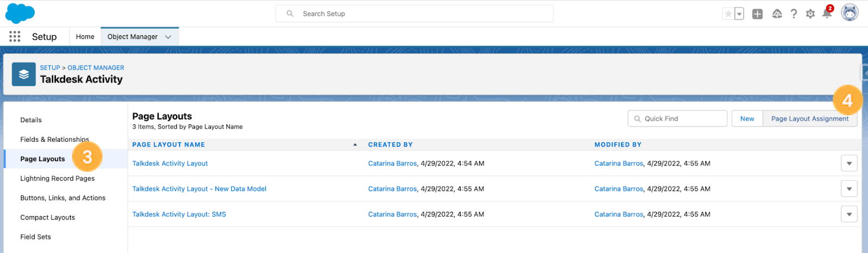This screenshot has width=868, height=253.
Task: Click the Page Layout Assignment button
Action: click(810, 118)
